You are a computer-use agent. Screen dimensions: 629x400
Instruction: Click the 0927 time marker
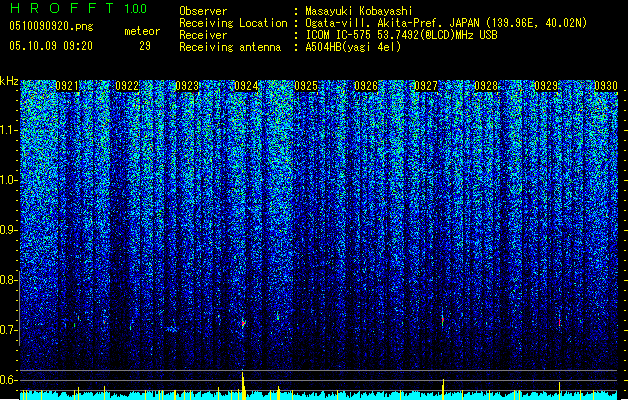pos(426,86)
